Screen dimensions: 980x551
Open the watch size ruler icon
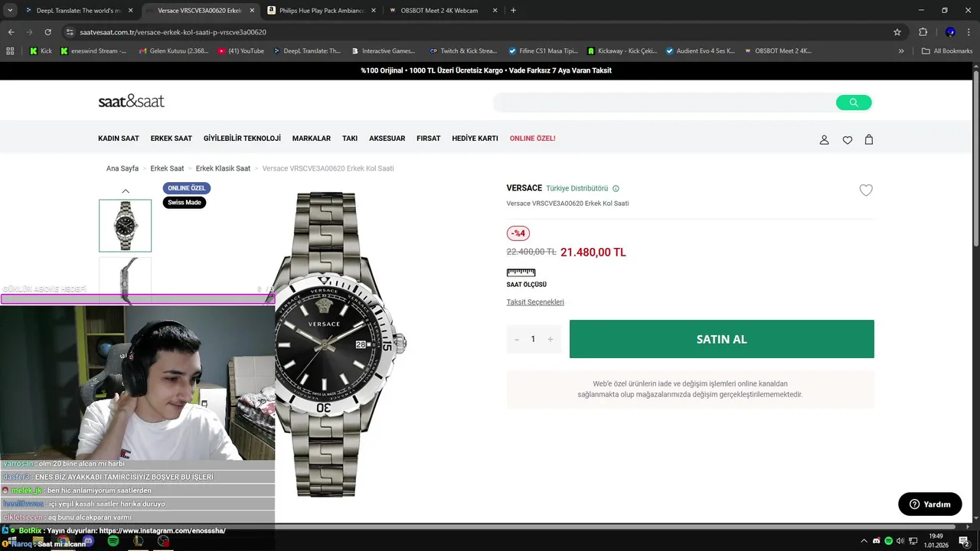(x=521, y=272)
